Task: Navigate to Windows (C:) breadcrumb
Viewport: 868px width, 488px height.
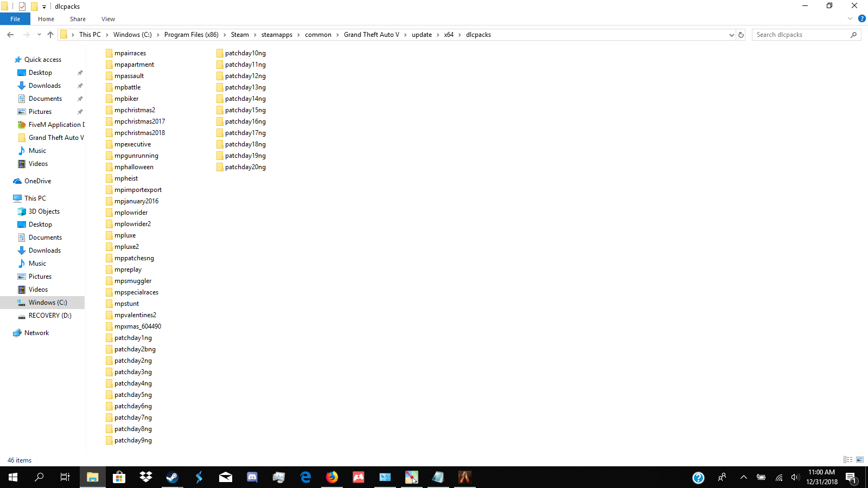Action: point(132,35)
